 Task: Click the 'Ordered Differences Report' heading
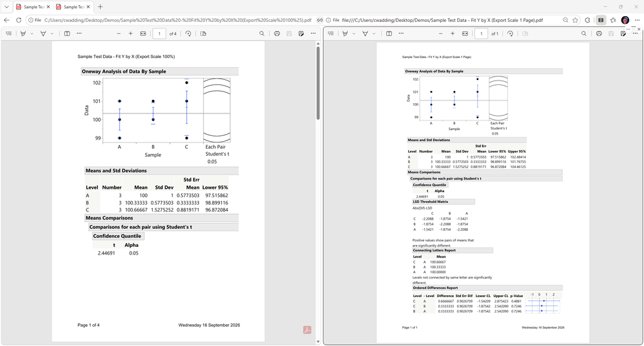tap(487, 288)
